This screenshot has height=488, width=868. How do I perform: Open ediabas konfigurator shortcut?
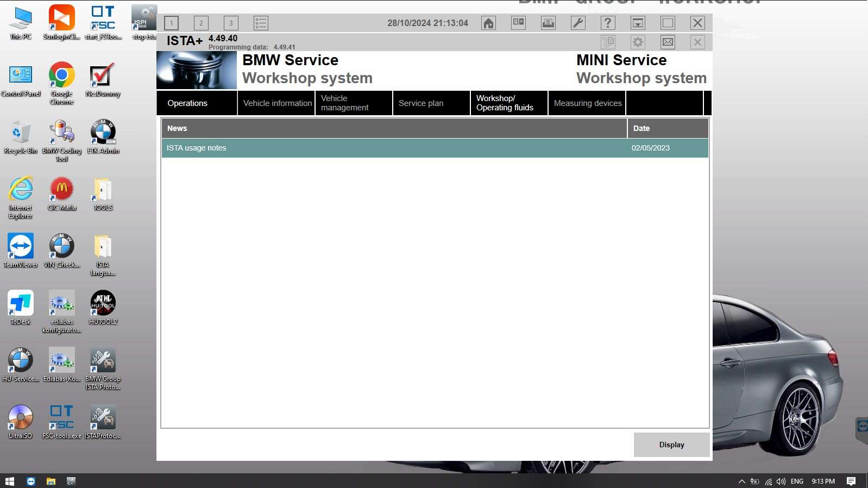click(x=62, y=312)
